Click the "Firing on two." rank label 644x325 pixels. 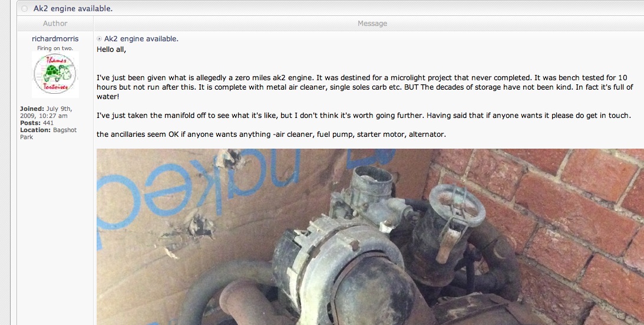(x=55, y=48)
